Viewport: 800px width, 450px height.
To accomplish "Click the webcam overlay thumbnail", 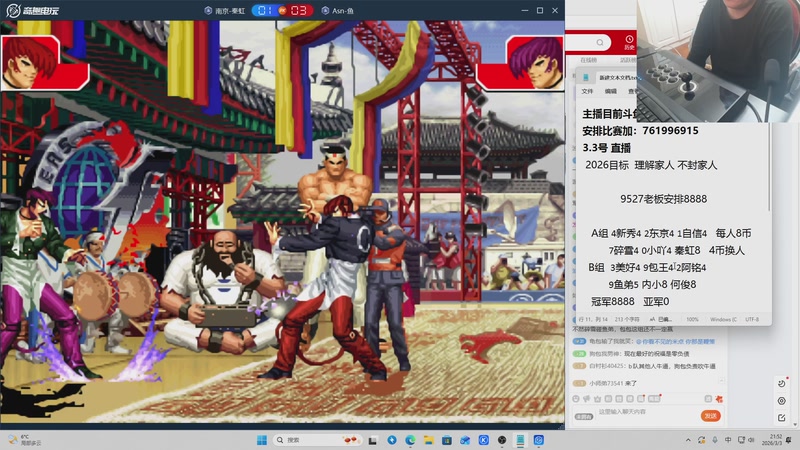I will (x=718, y=61).
